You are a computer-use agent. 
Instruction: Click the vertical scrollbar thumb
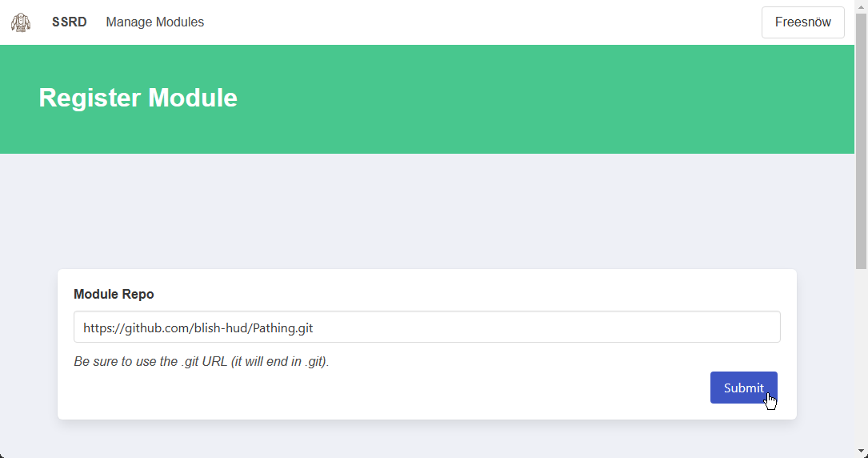(x=861, y=141)
